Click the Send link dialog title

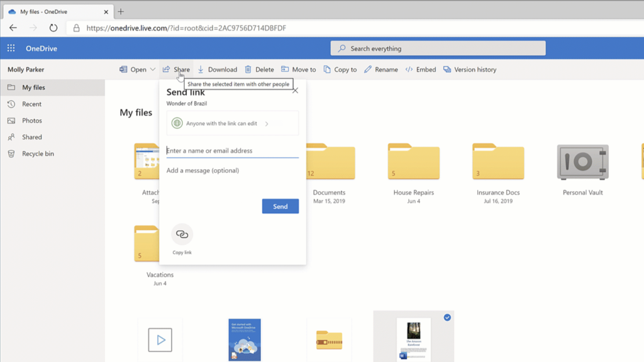tap(186, 93)
